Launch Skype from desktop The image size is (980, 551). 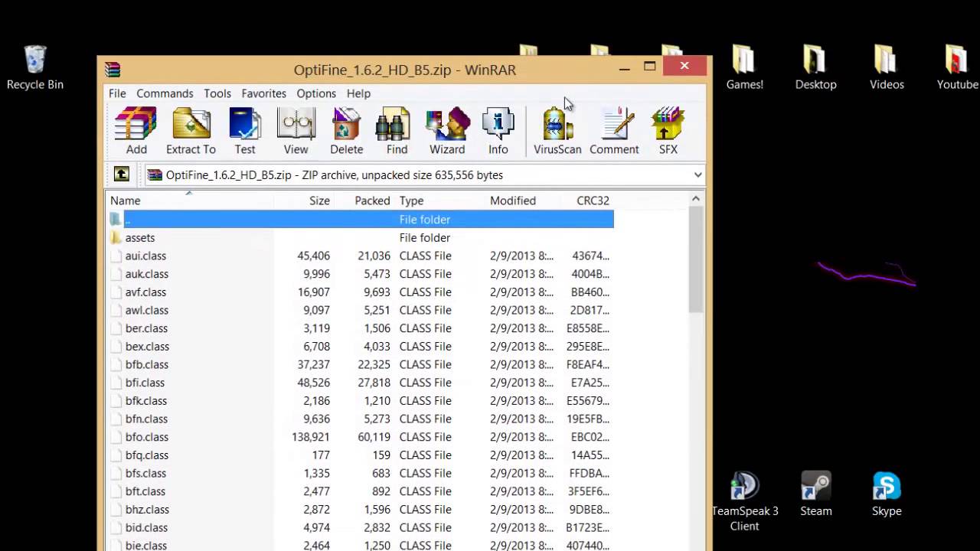[x=887, y=494]
